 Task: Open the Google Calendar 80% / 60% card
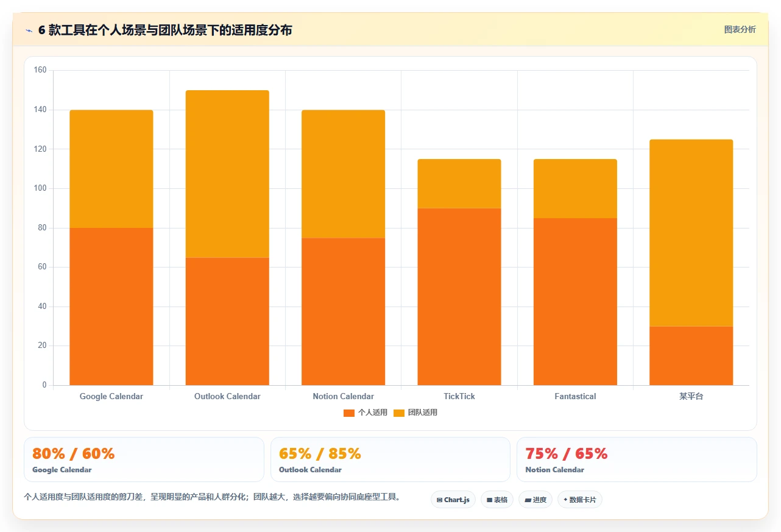[144, 459]
